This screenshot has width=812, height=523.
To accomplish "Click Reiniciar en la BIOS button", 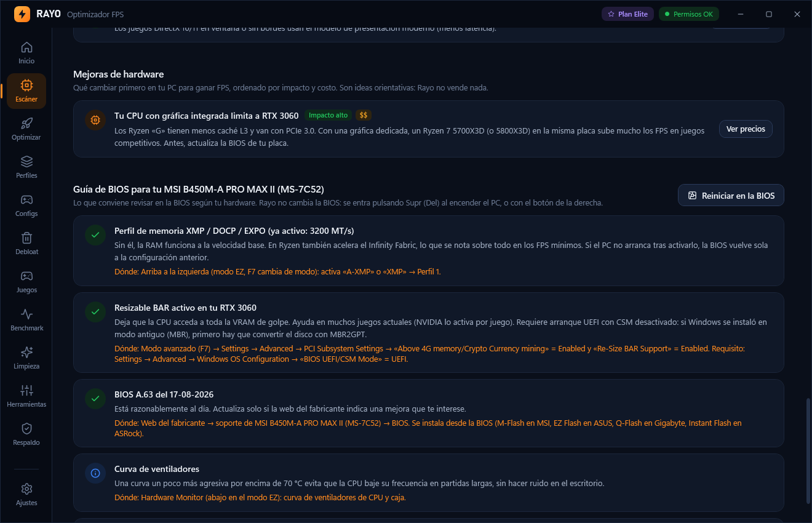I will [x=731, y=196].
